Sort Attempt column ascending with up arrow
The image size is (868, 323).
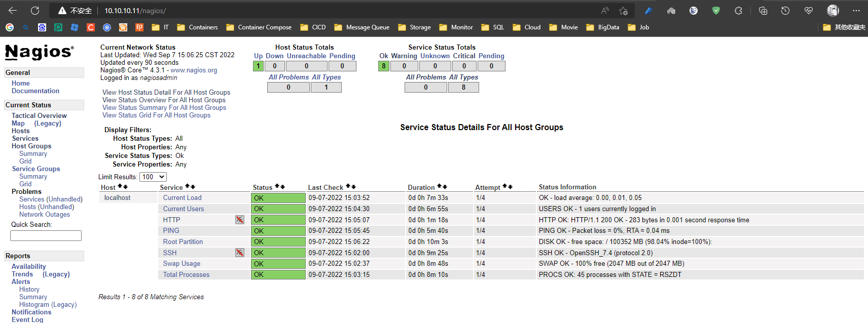(505, 187)
